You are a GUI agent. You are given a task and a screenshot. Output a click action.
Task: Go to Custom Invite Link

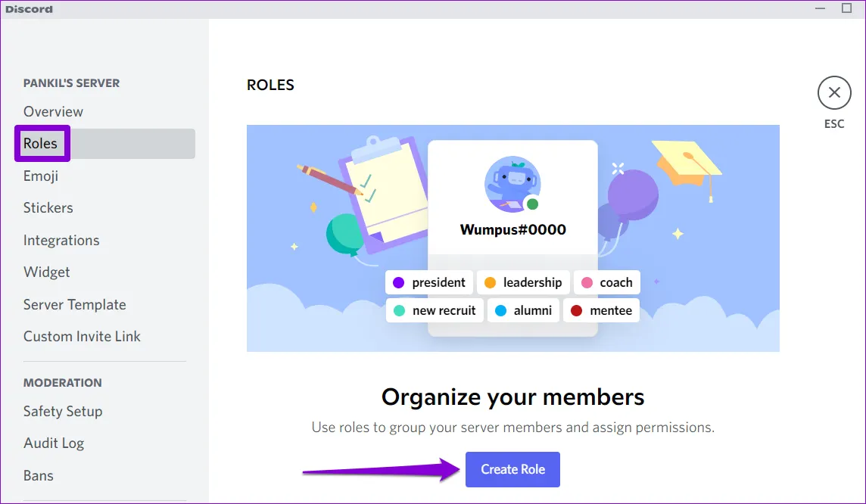tap(82, 337)
